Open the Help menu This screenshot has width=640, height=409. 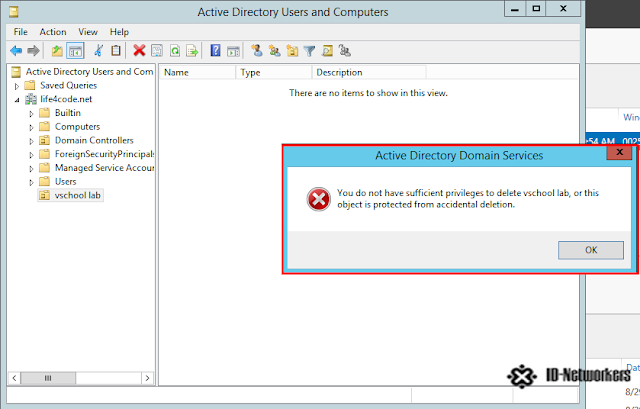[x=119, y=32]
